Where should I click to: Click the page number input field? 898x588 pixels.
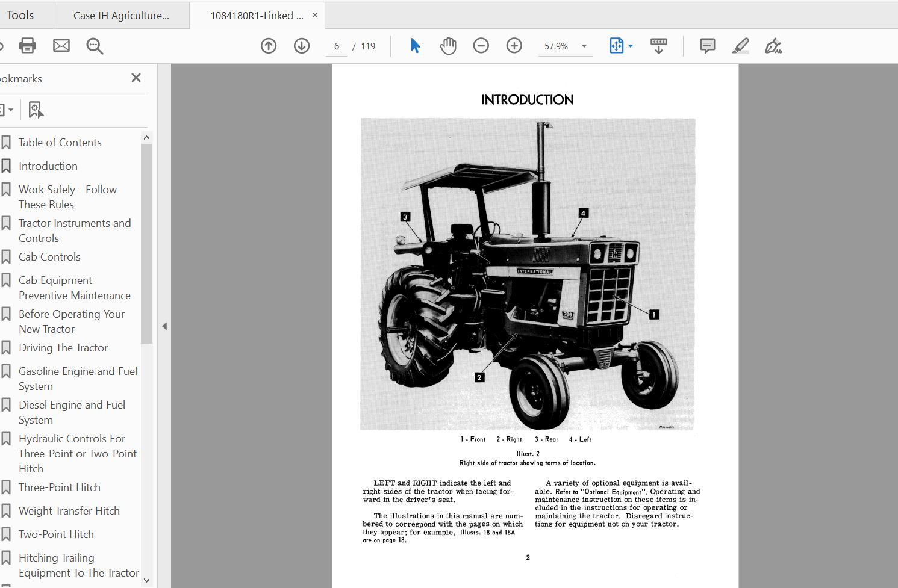[335, 45]
